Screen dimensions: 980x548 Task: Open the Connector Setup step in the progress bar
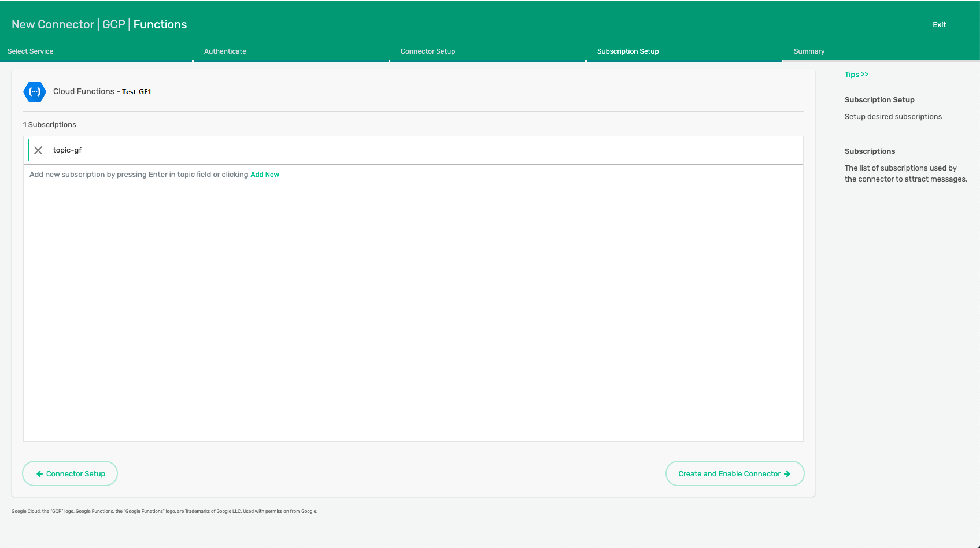click(427, 51)
